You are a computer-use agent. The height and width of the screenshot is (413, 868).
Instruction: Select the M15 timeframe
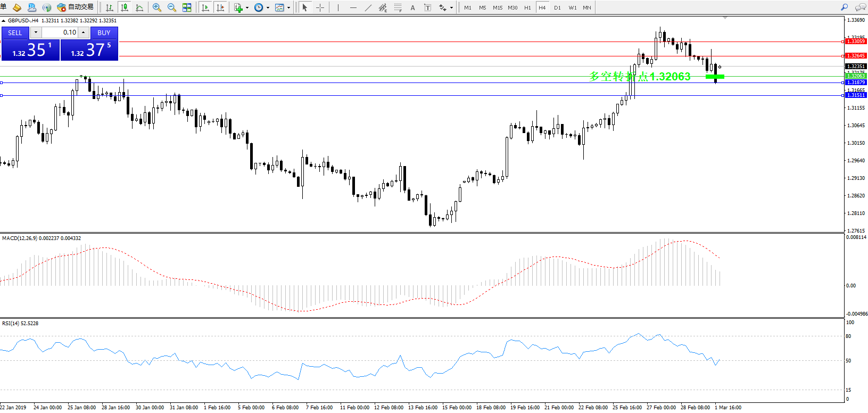497,7
